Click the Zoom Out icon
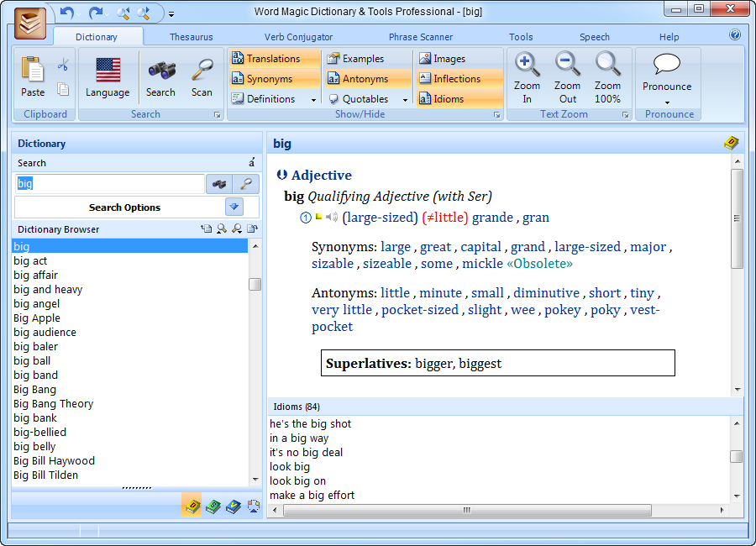This screenshot has height=546, width=756. (x=568, y=76)
